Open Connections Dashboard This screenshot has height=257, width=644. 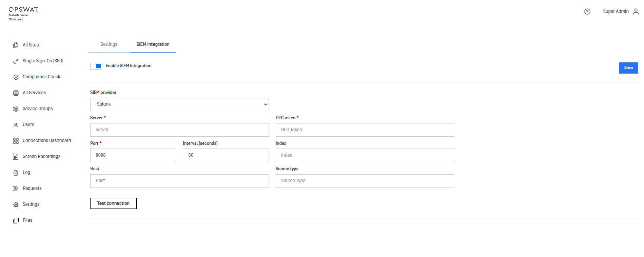[47, 140]
